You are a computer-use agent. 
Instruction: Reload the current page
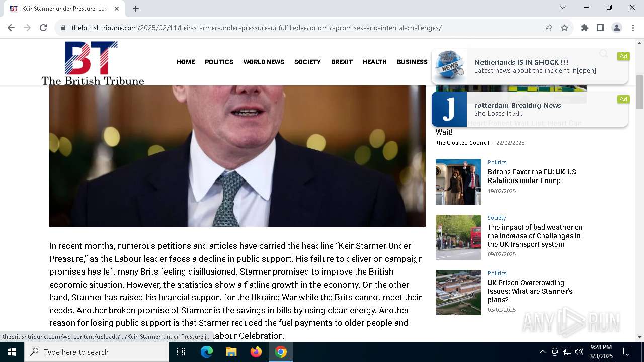(x=43, y=28)
